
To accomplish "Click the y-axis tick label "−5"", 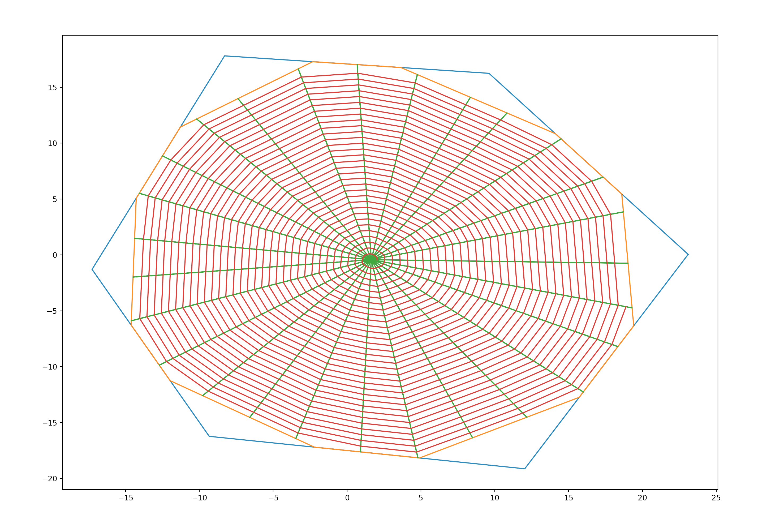I will tap(52, 311).
